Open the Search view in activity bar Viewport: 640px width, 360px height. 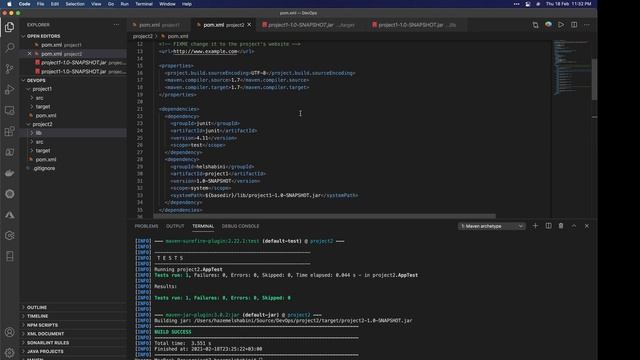pyautogui.click(x=9, y=48)
